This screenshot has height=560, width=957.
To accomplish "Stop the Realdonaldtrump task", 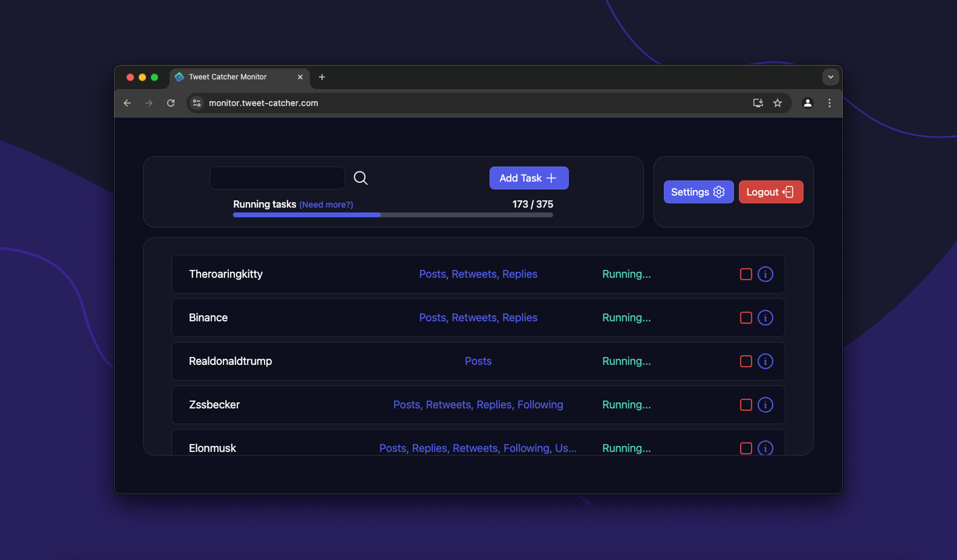I will [x=745, y=361].
